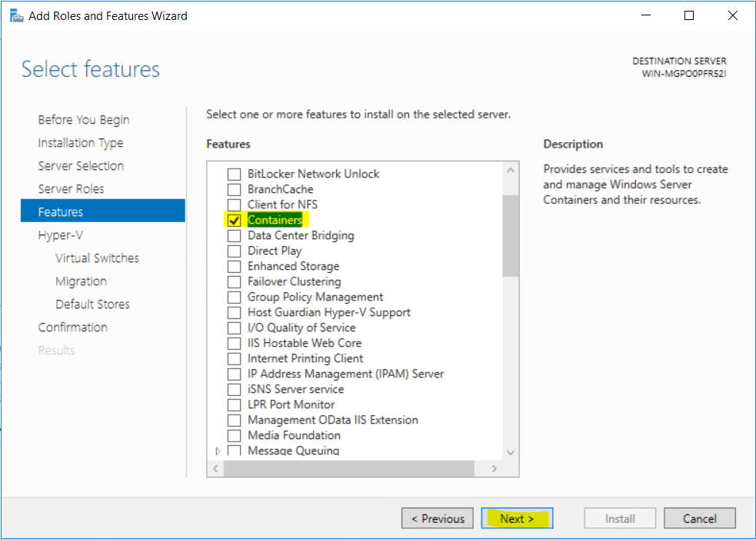Click the Next button
This screenshot has width=756, height=539.
(x=517, y=518)
